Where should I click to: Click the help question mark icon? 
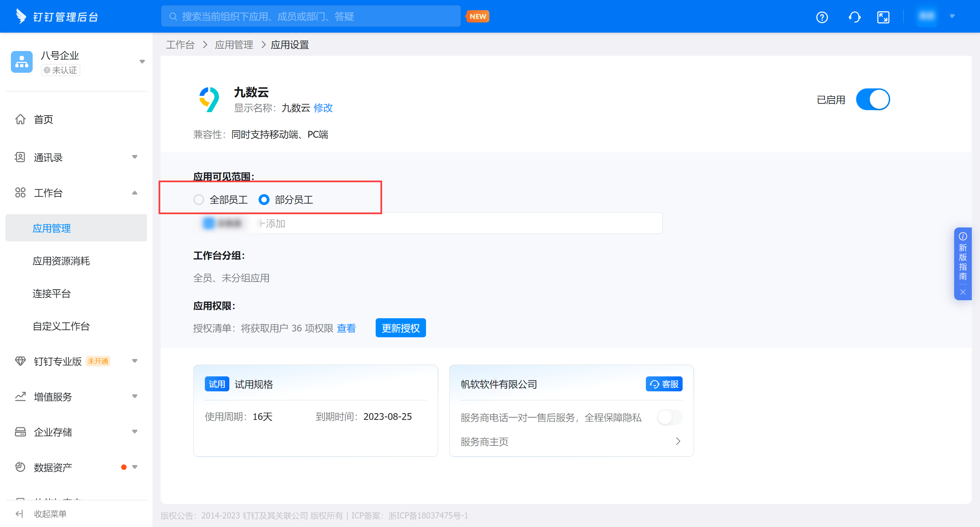tap(822, 17)
